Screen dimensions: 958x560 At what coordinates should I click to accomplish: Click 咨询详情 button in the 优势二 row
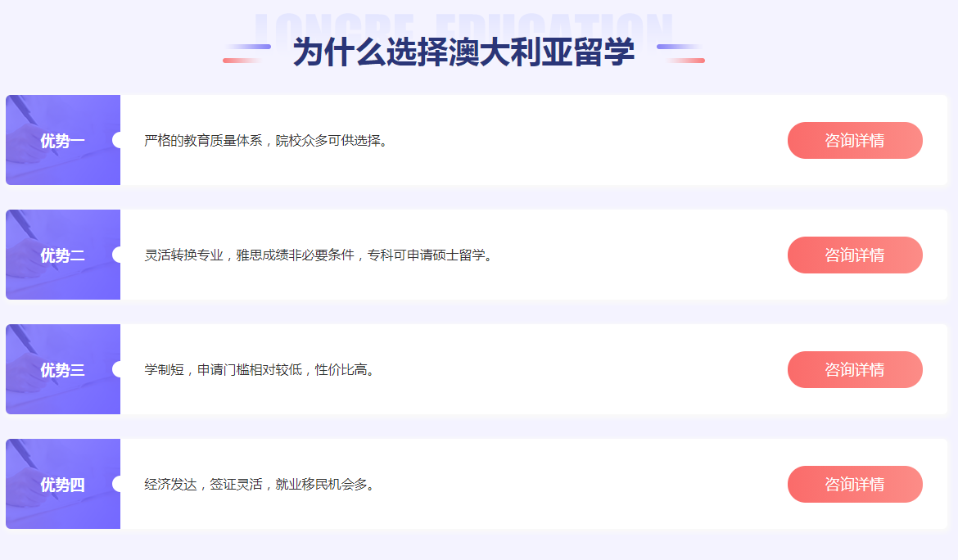[854, 255]
